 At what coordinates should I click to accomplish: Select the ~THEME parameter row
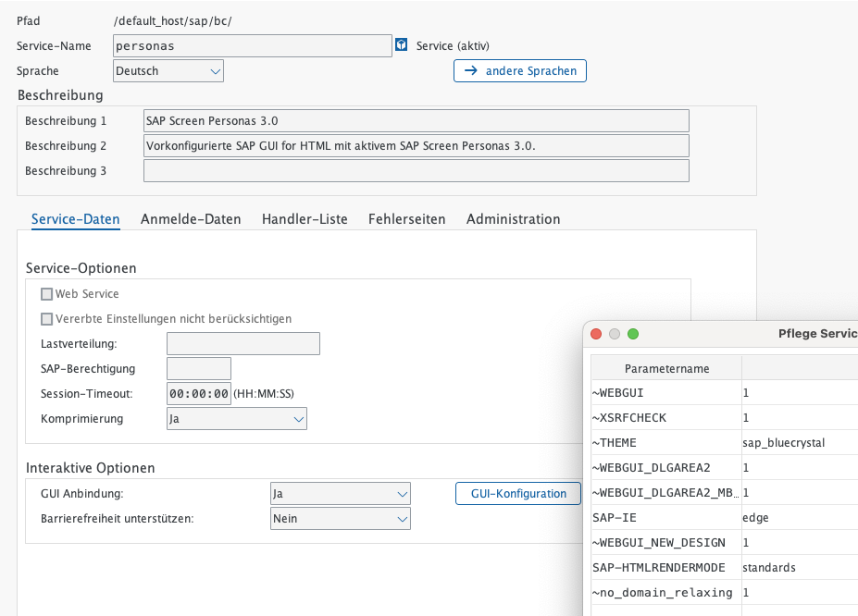click(665, 443)
